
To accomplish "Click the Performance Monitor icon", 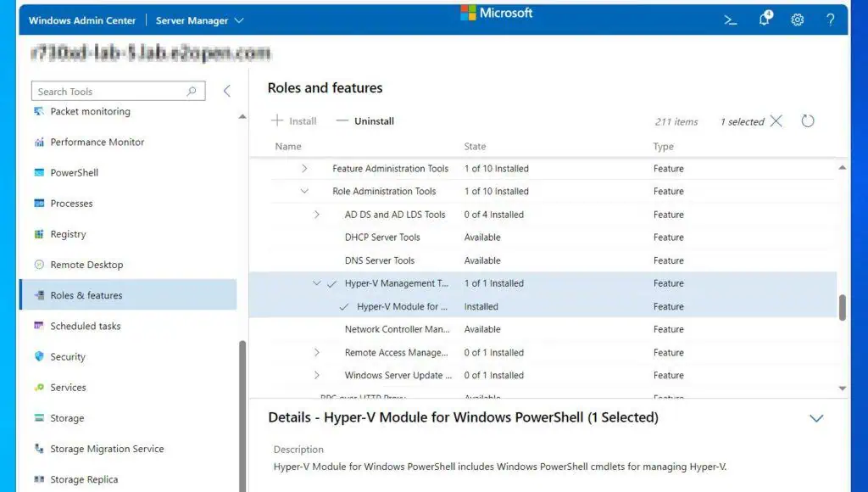I will click(39, 143).
